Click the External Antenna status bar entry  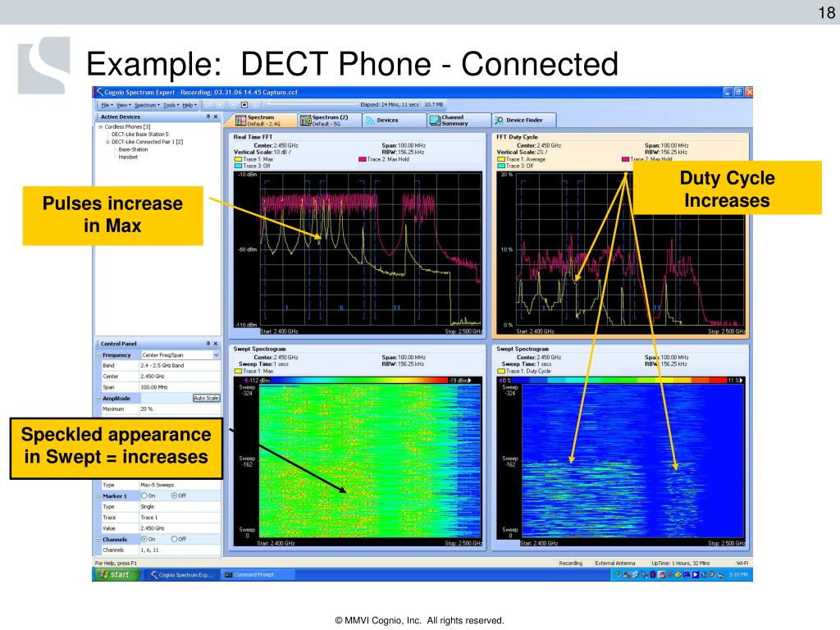(x=615, y=563)
